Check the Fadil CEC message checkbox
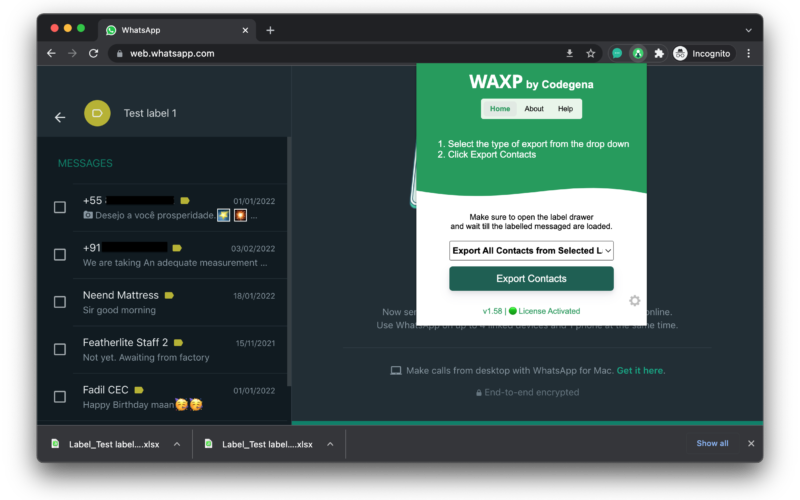The width and height of the screenshot is (800, 500). [60, 397]
